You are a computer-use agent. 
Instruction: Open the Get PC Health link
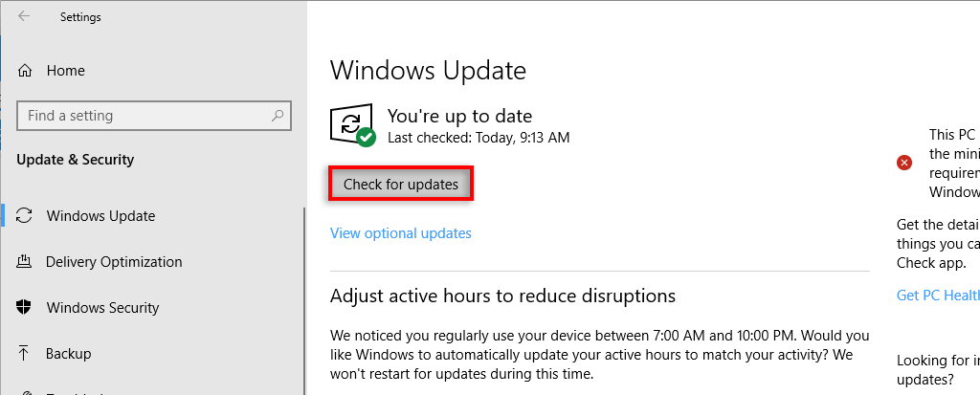(938, 296)
